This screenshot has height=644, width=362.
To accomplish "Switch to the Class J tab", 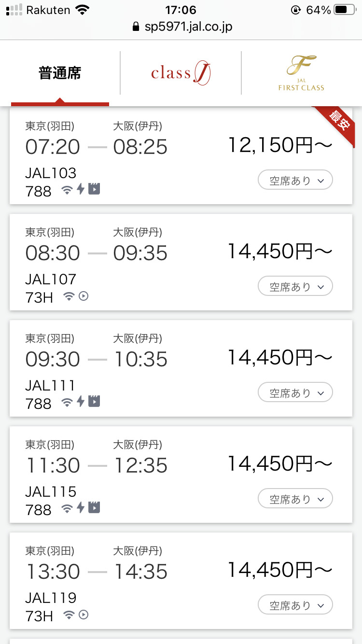I will click(181, 73).
